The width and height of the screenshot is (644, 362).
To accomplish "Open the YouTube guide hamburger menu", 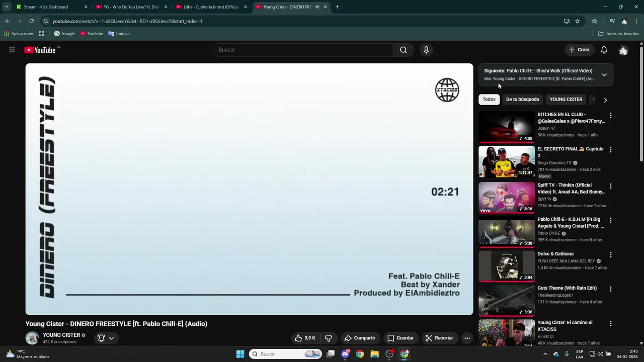I will click(12, 50).
